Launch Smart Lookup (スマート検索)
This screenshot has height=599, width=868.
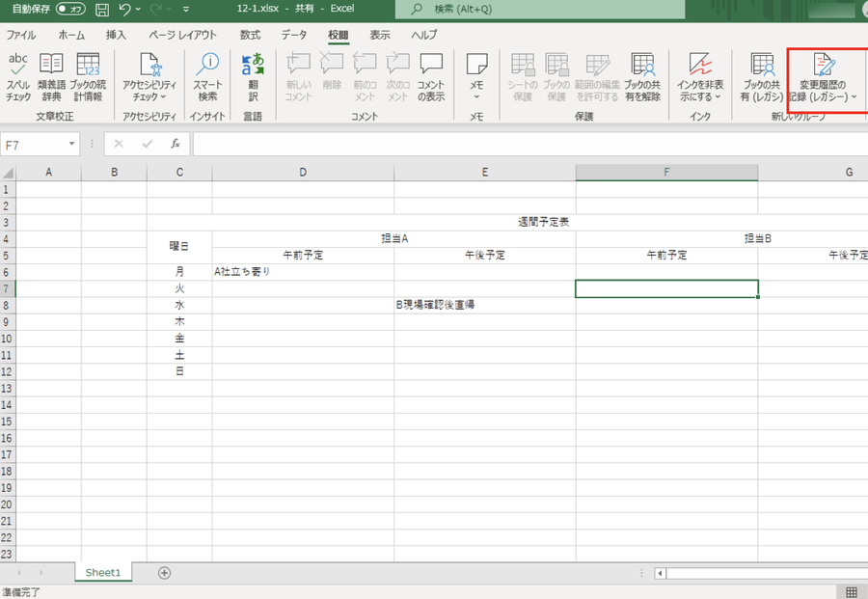click(207, 77)
